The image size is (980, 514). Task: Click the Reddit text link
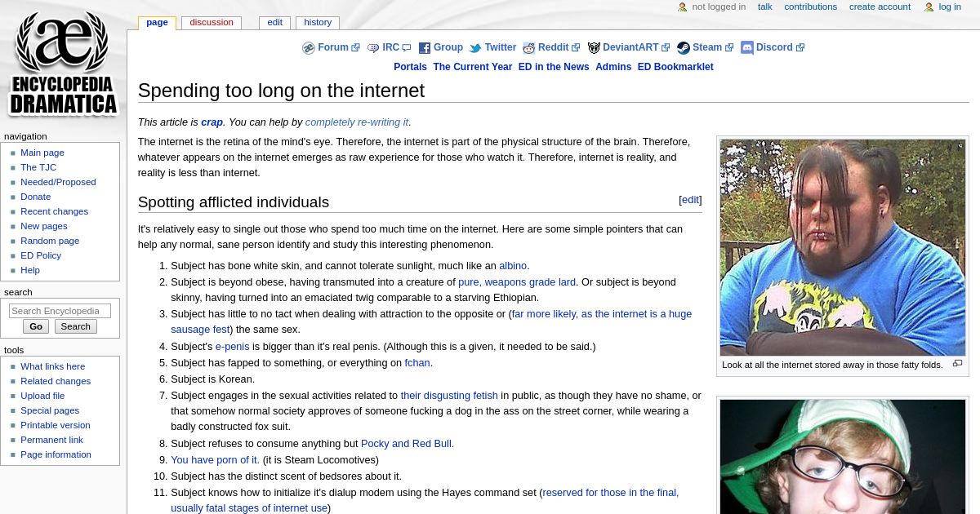pyautogui.click(x=553, y=47)
